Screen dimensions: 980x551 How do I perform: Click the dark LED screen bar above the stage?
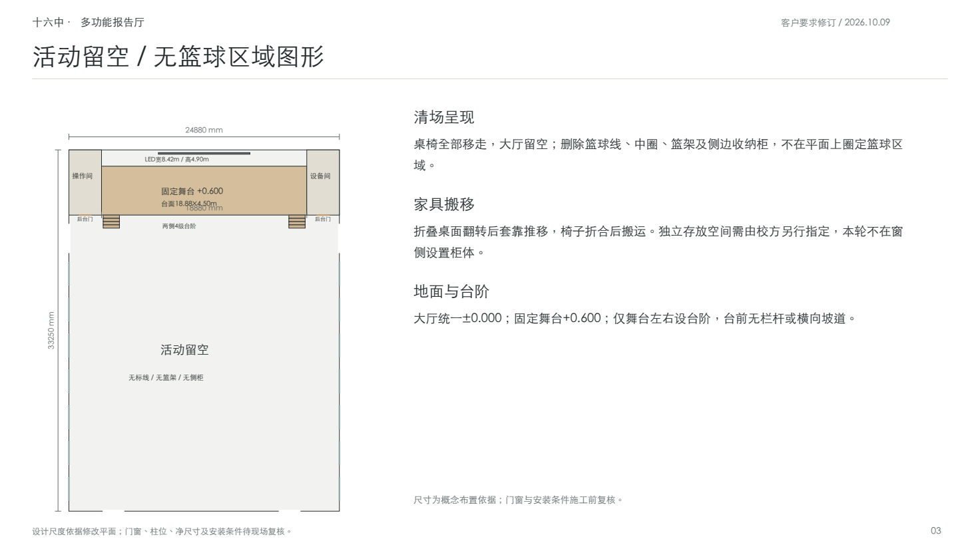204,153
